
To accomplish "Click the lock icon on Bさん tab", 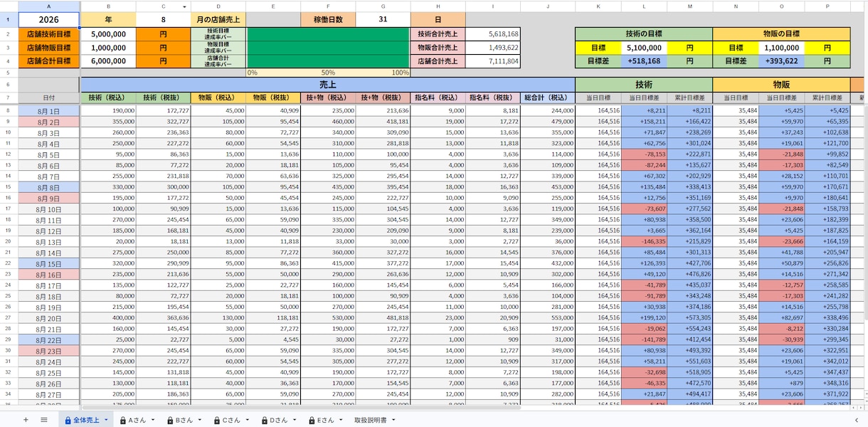I will point(170,420).
